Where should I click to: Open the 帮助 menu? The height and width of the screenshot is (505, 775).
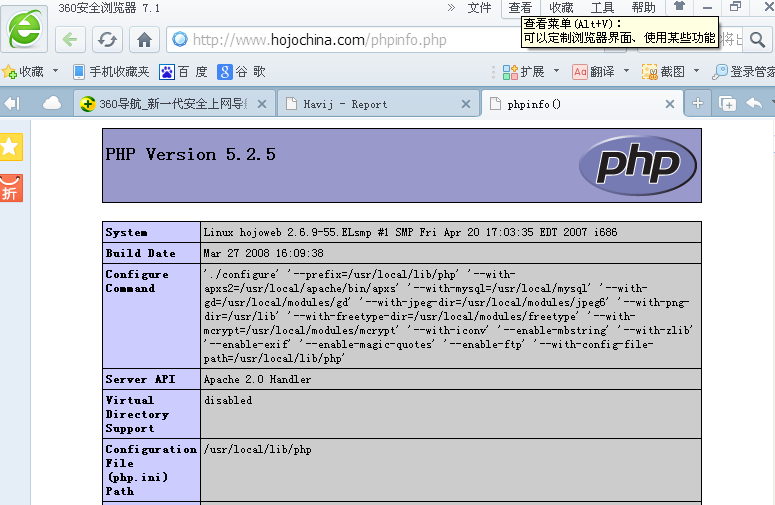[644, 8]
